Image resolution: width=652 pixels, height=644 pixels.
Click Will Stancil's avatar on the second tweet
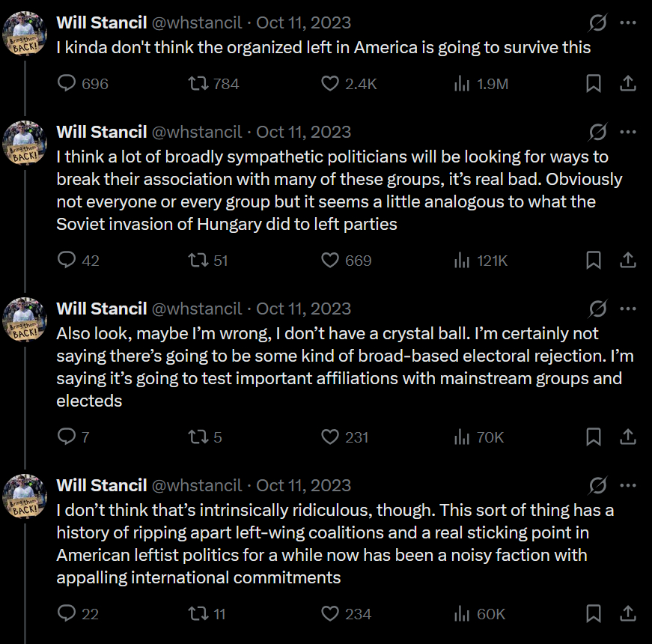pos(26,142)
